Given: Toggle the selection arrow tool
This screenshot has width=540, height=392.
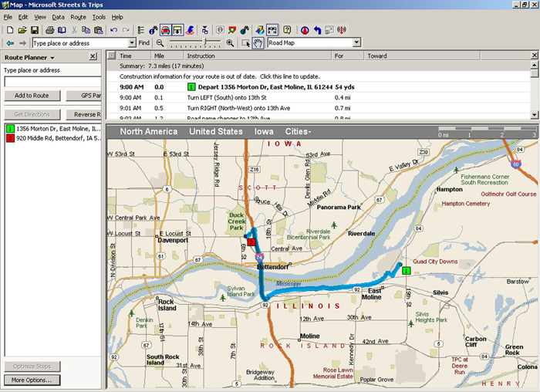Looking at the screenshot, I should click(246, 43).
